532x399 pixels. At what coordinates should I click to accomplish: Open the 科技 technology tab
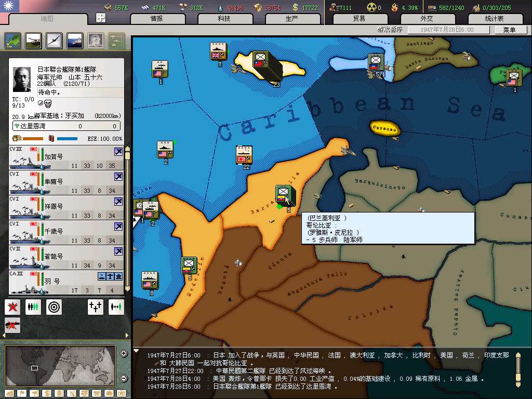224,19
